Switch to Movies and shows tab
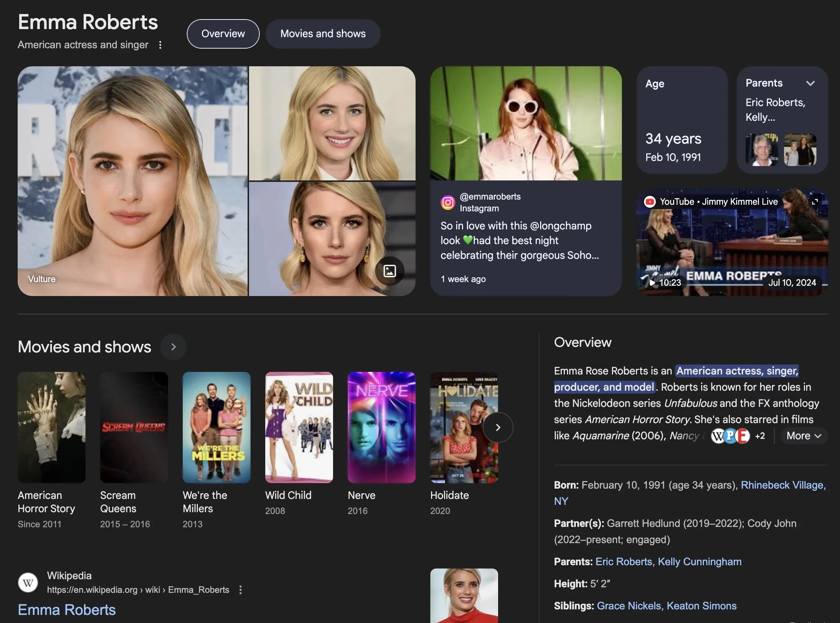The height and width of the screenshot is (623, 840). (x=323, y=34)
